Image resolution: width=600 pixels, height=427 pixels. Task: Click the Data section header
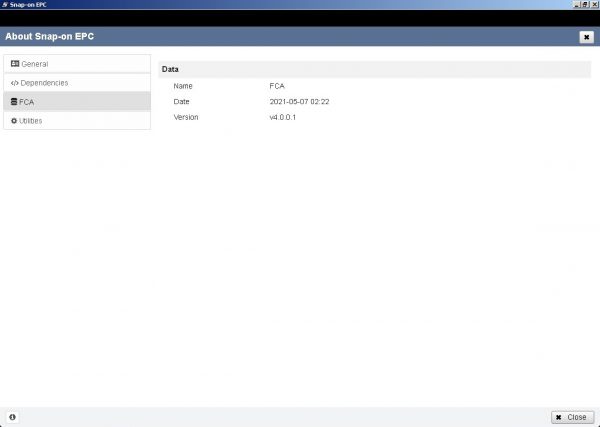[x=375, y=69]
